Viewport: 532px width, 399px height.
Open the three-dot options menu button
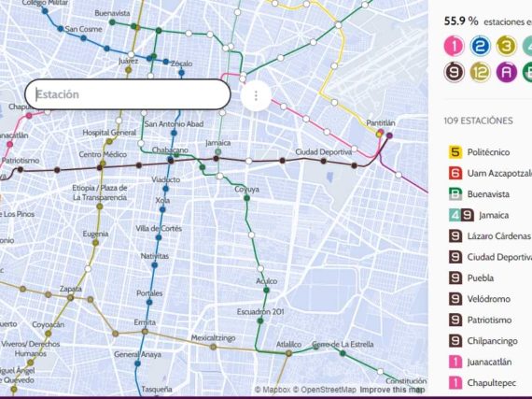coord(256,95)
